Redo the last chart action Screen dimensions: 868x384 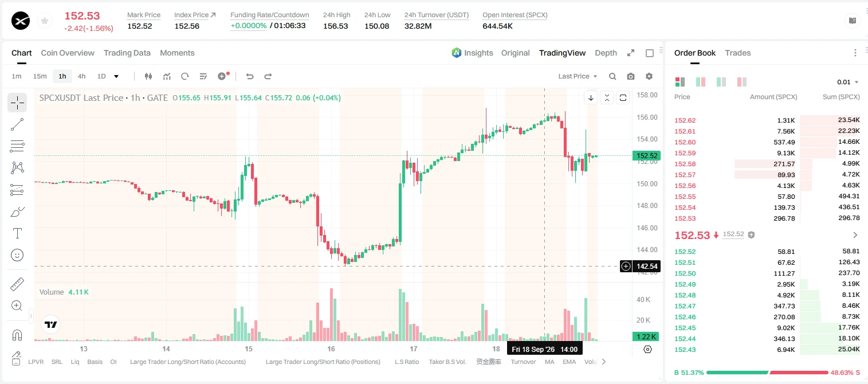coord(268,76)
